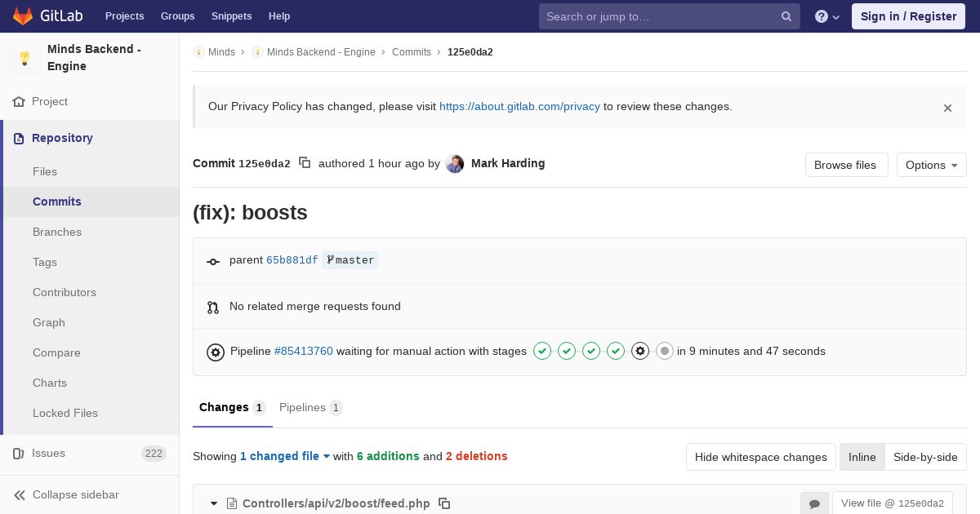Open parent commit 65b881df
980x514 pixels.
(x=292, y=260)
